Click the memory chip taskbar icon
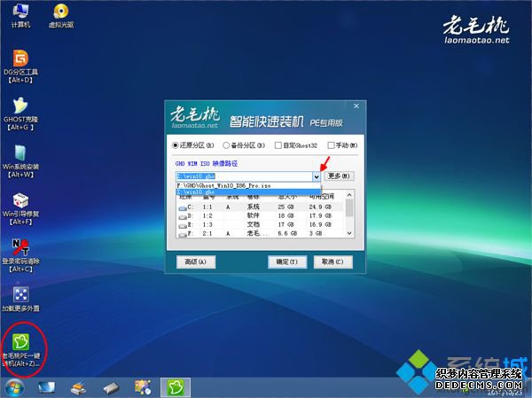Image resolution: width=532 pixels, height=398 pixels. pos(111,388)
